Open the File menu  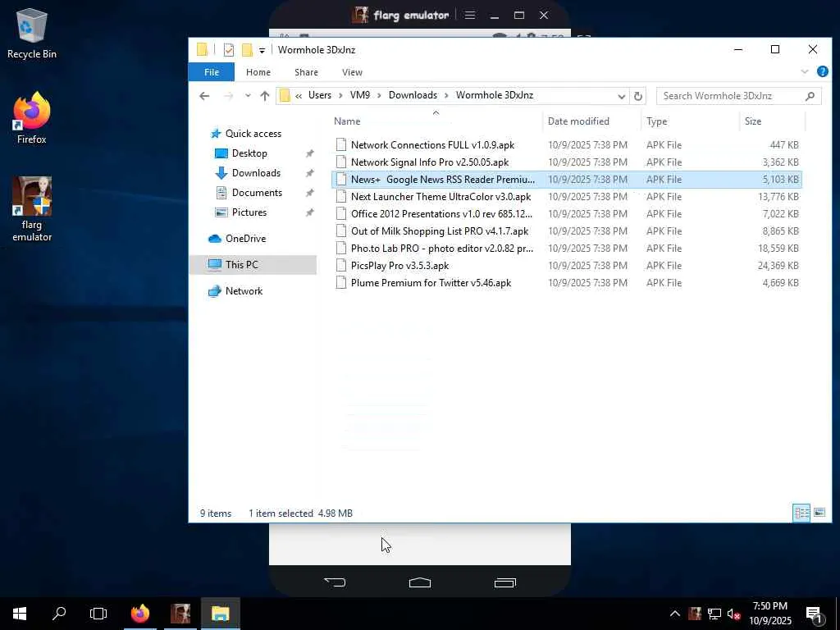(212, 72)
